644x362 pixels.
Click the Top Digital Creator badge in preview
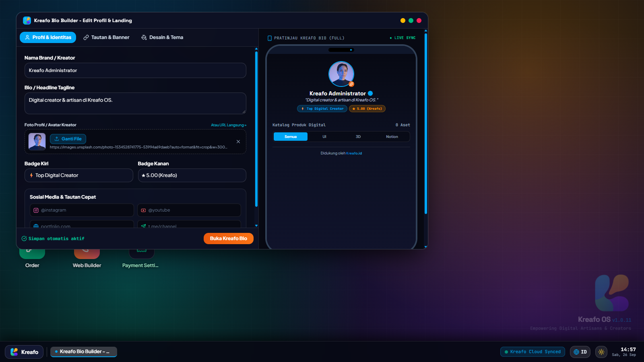[x=322, y=109]
